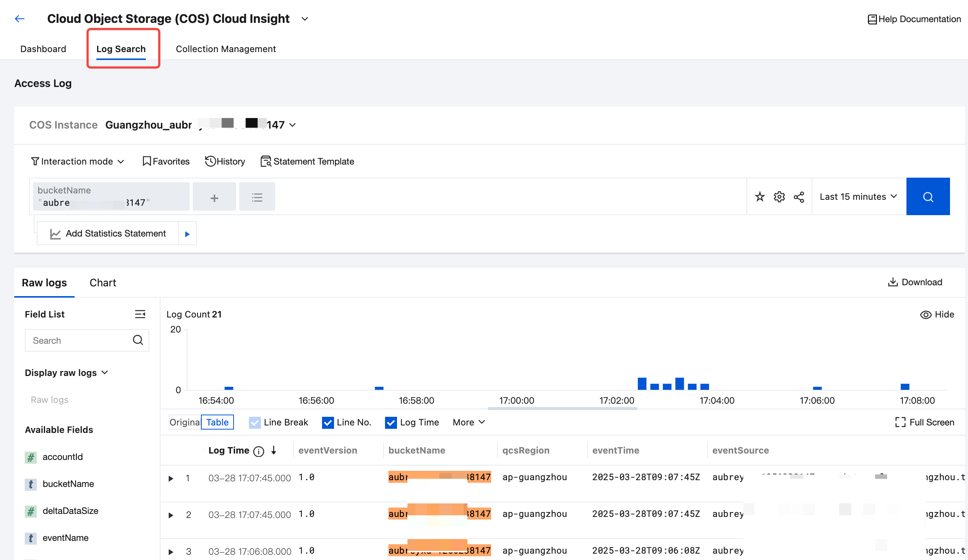968x560 pixels.
Task: Click the list icon beside the plus button
Action: point(257,198)
